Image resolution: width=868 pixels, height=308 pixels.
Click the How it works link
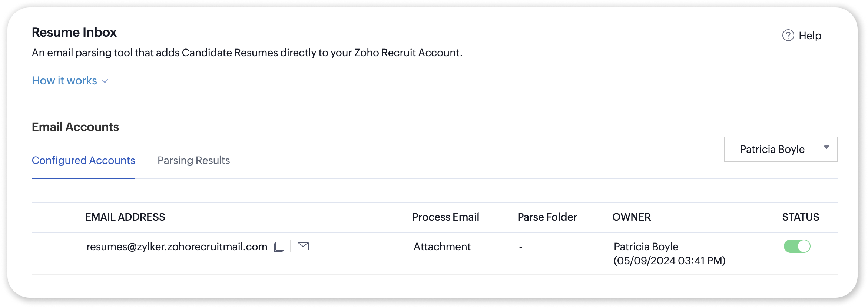point(64,81)
